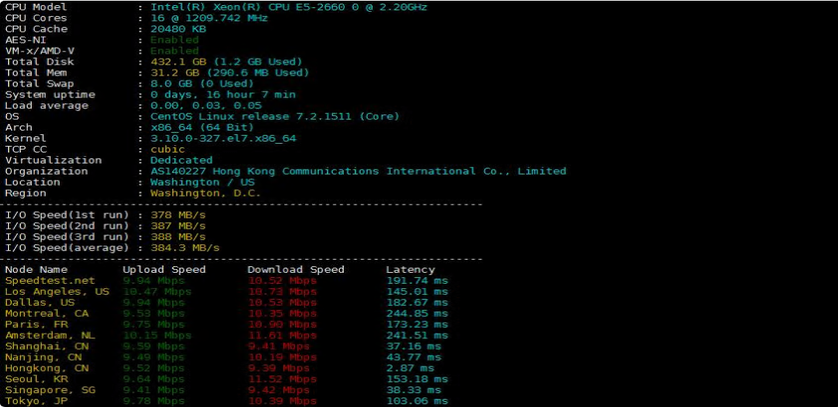
Task: Click the Virtualization value Dedicated
Action: [181, 160]
